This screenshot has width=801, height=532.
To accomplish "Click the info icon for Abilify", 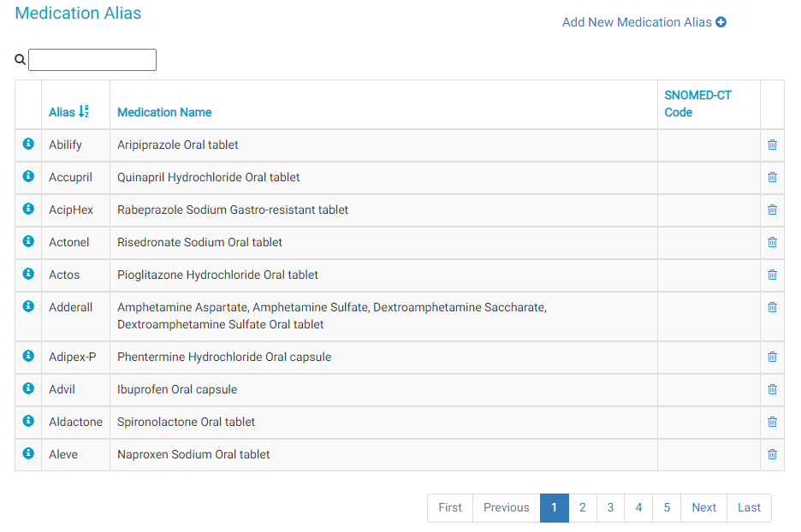I will [28, 144].
